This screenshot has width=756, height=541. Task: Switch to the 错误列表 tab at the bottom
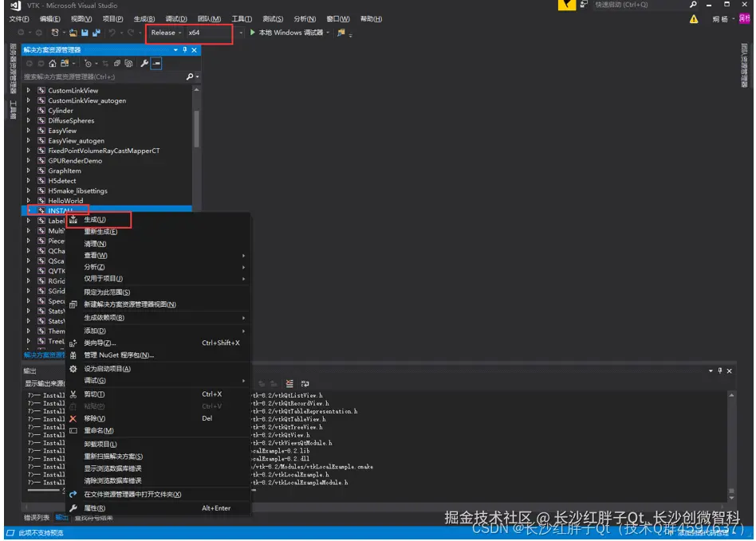click(x=37, y=517)
